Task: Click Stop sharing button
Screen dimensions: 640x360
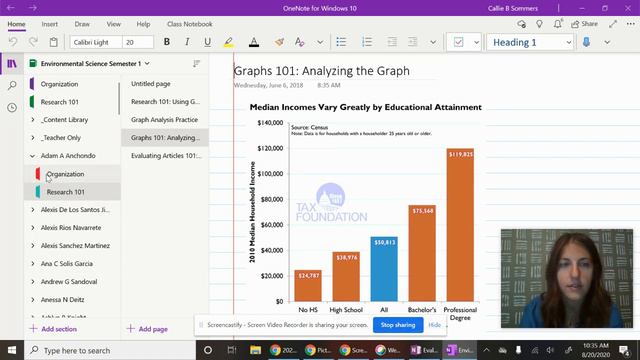Action: [398, 325]
